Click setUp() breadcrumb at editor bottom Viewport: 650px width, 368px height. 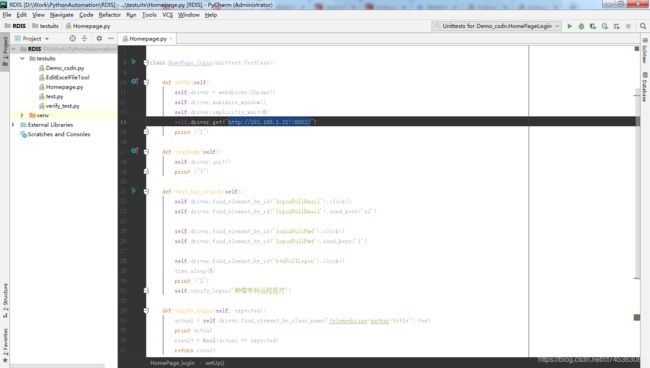pos(214,363)
